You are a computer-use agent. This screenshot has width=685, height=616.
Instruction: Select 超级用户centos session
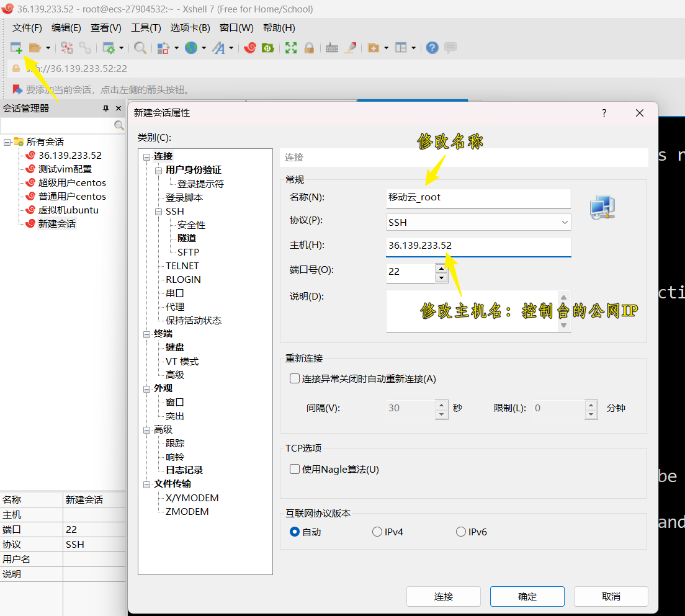click(x=72, y=182)
